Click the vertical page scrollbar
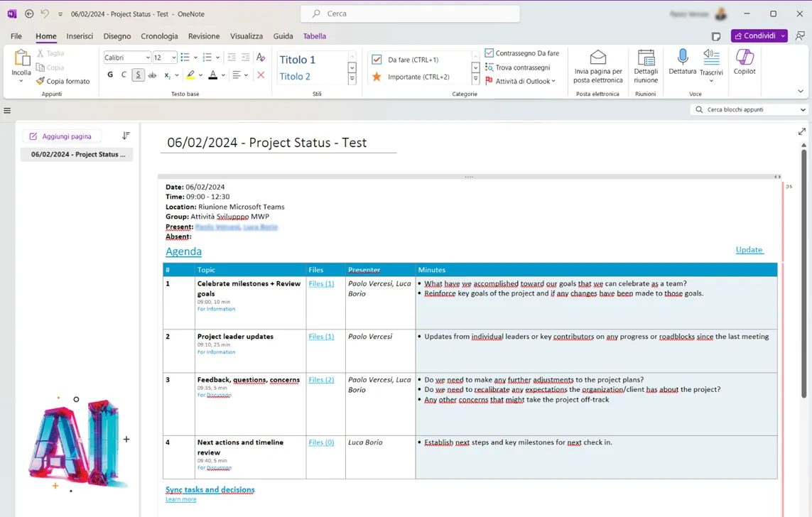812x517 pixels. pyautogui.click(x=803, y=273)
